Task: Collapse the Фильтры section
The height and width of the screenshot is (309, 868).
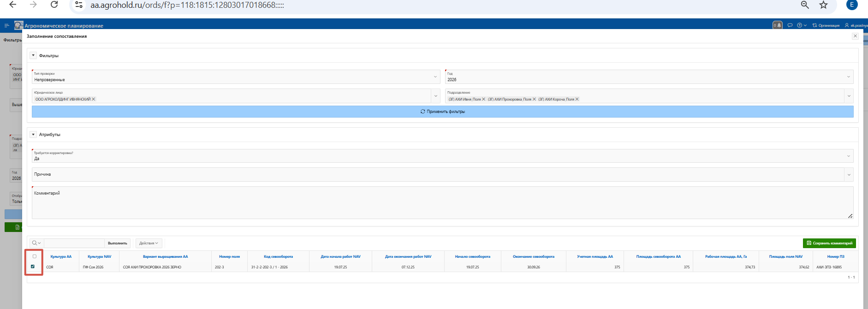Action: pyautogui.click(x=33, y=55)
